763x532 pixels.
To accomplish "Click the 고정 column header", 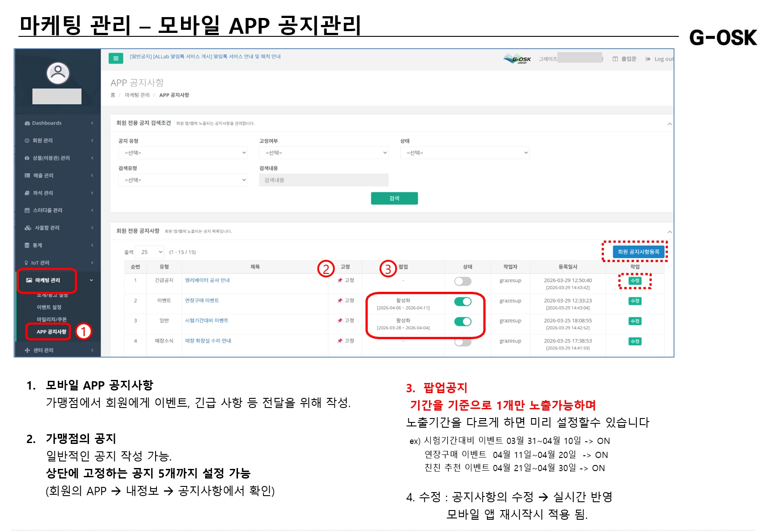I will click(345, 267).
